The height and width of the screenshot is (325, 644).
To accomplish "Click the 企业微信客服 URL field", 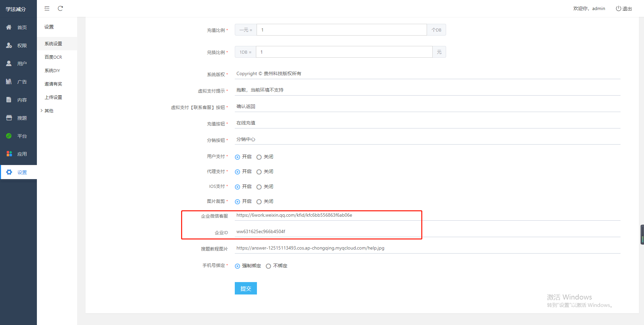I will 428,215.
